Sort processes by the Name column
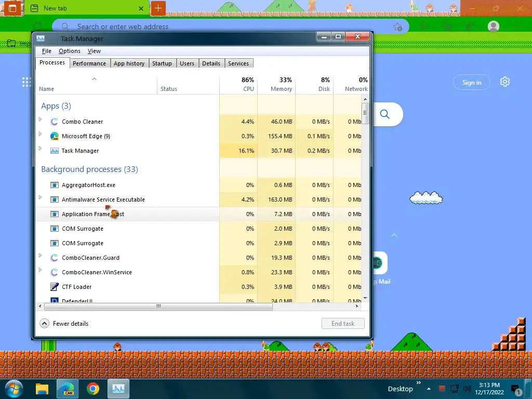Image resolution: width=532 pixels, height=399 pixels. (x=96, y=84)
